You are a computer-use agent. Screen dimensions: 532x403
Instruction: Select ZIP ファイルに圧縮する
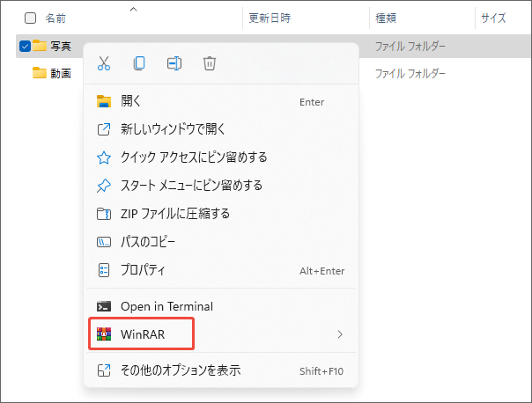point(221,214)
